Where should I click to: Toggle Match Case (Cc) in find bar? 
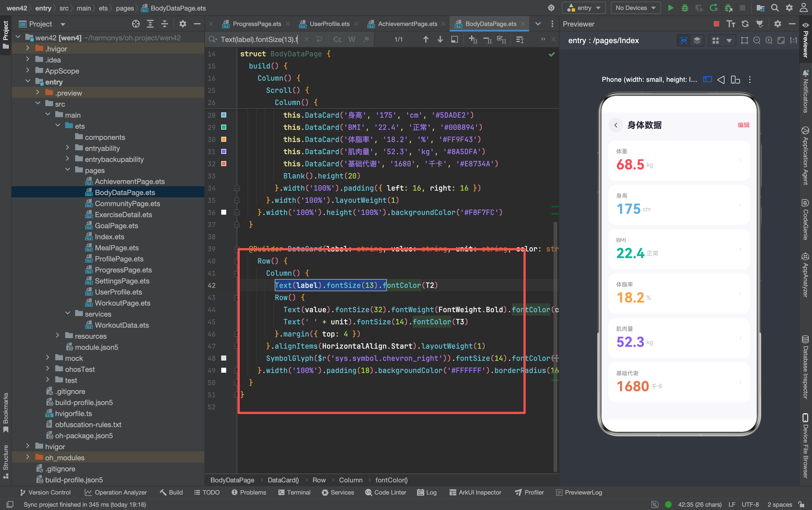pos(337,40)
